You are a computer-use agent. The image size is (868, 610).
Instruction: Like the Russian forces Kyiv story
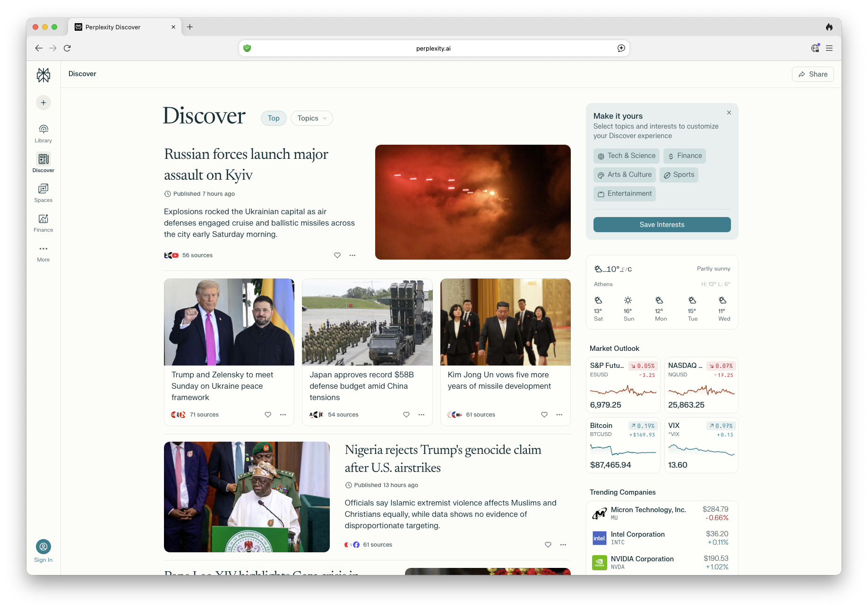[x=337, y=255]
